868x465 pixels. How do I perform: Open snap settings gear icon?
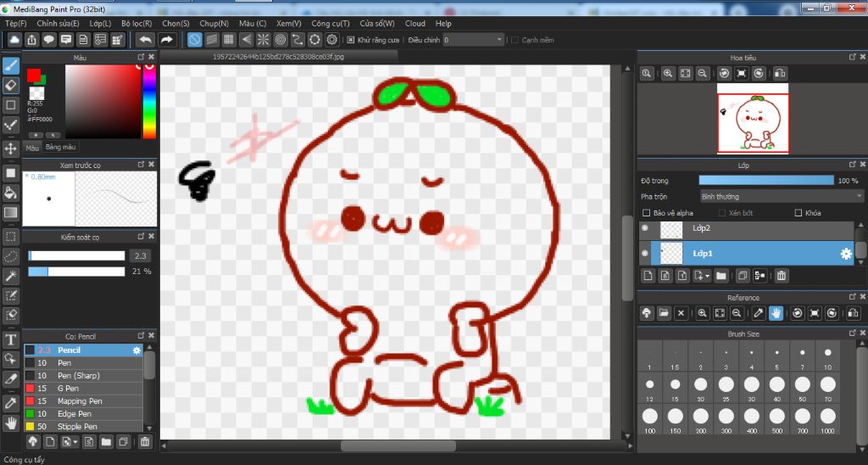[x=332, y=40]
